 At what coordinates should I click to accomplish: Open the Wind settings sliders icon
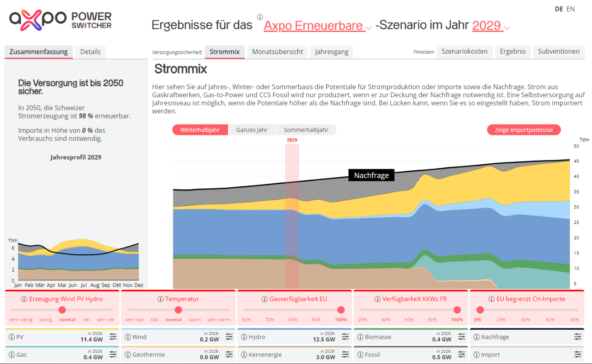tap(229, 337)
